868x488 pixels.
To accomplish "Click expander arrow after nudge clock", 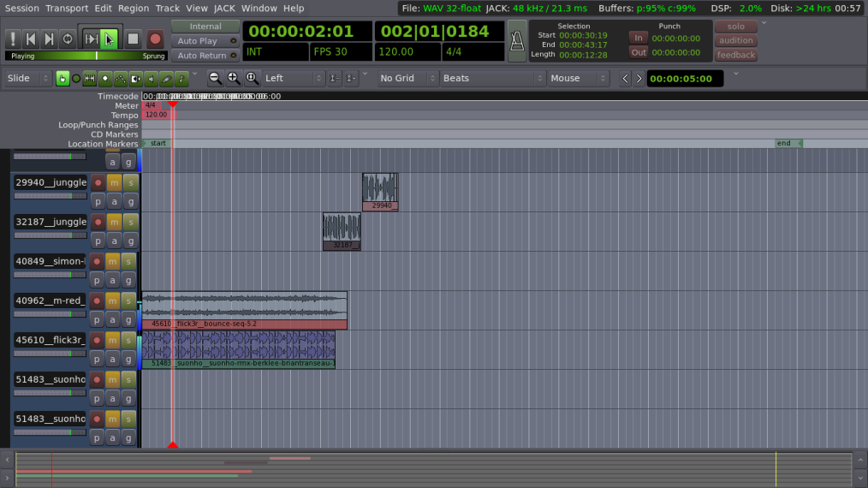I will [x=735, y=74].
